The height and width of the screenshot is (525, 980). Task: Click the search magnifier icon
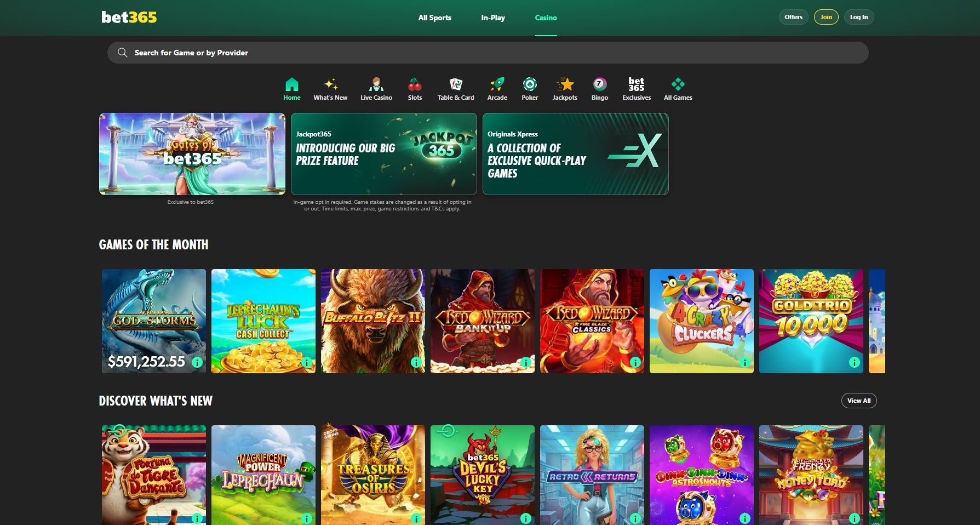tap(123, 52)
